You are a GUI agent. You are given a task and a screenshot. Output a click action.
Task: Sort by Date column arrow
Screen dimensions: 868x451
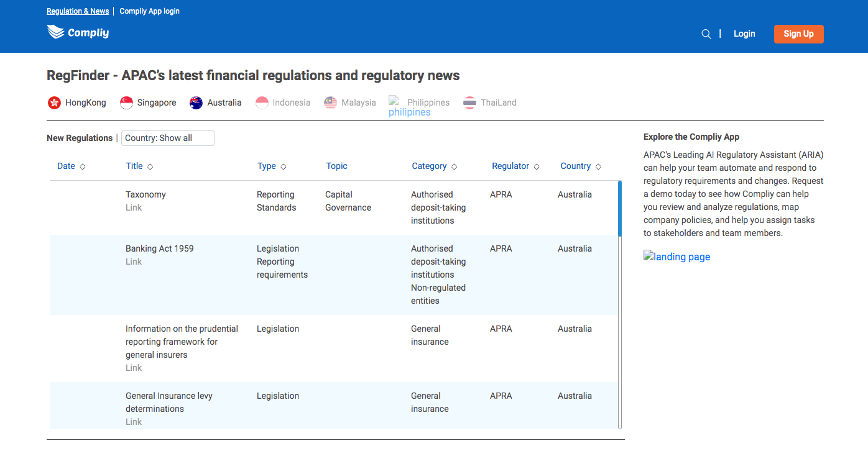pyautogui.click(x=83, y=166)
